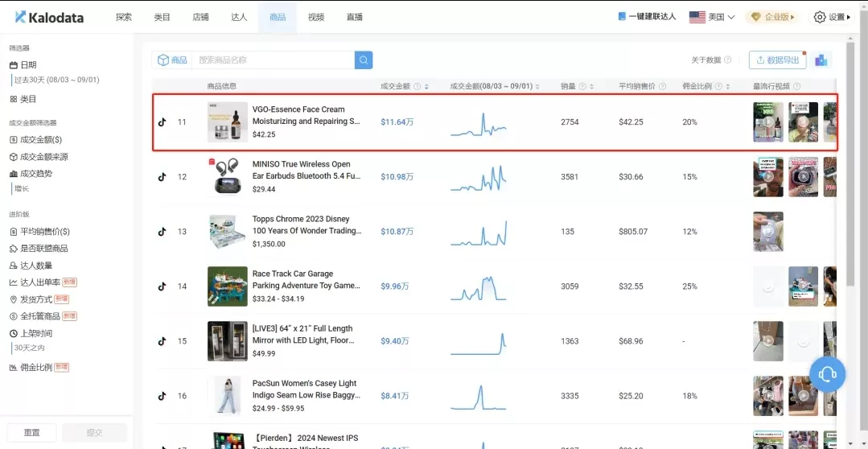Select the 佣金比例 sidebar filter
868x449 pixels.
39,367
